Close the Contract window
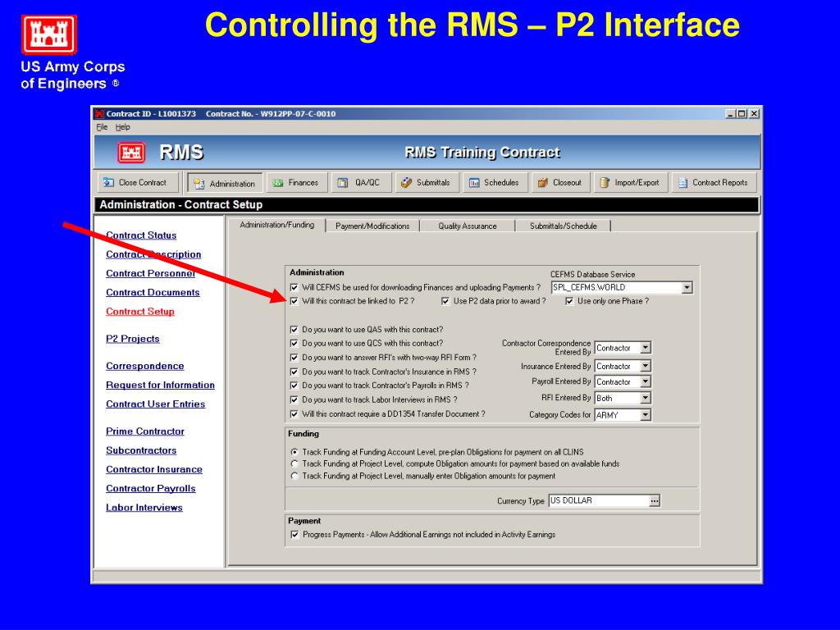This screenshot has width=840, height=630. [754, 113]
